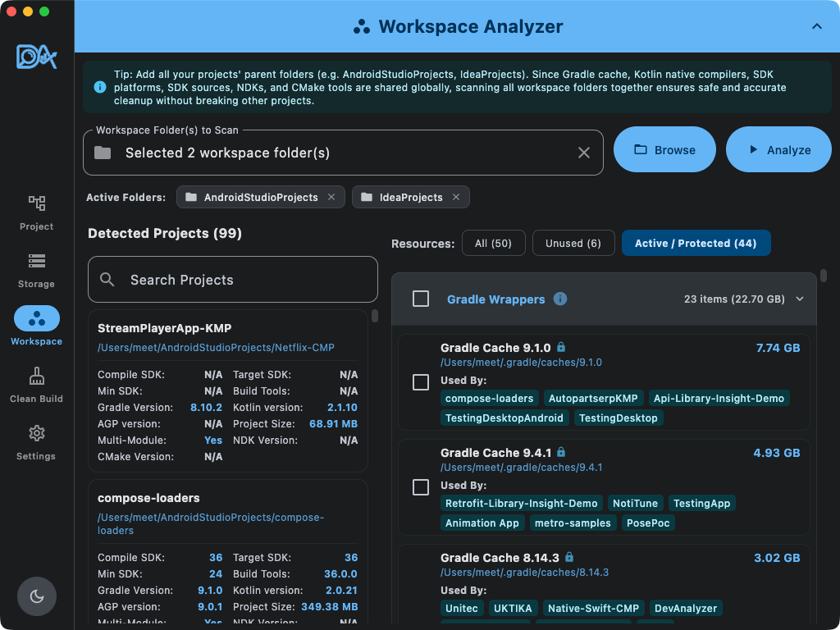Click the AutopartserpKMP tag
This screenshot has width=840, height=630.
click(x=593, y=399)
